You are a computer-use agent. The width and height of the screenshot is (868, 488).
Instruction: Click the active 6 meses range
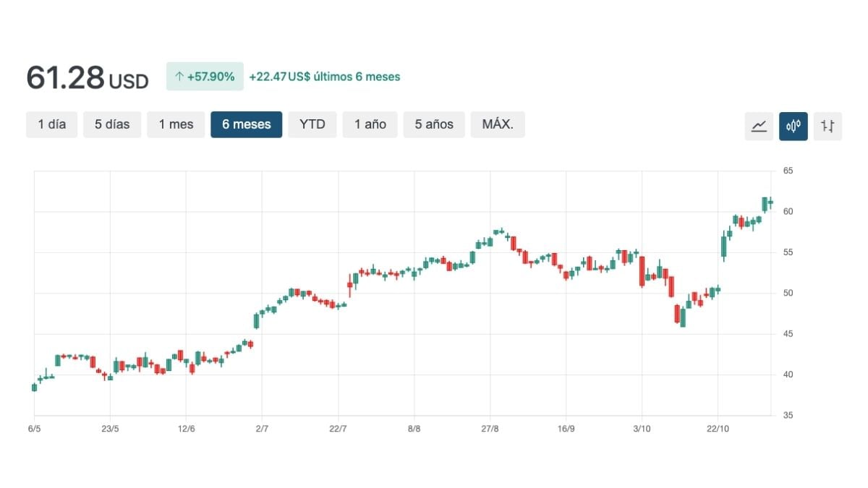tap(247, 124)
